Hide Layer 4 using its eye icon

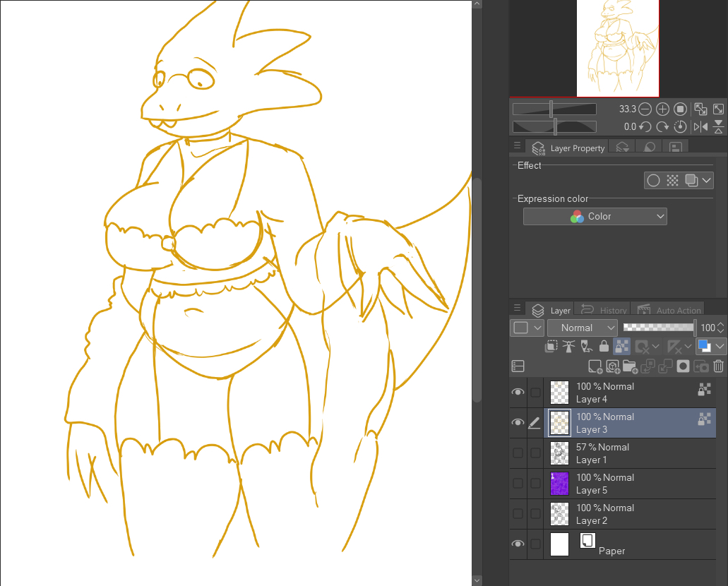pos(518,393)
